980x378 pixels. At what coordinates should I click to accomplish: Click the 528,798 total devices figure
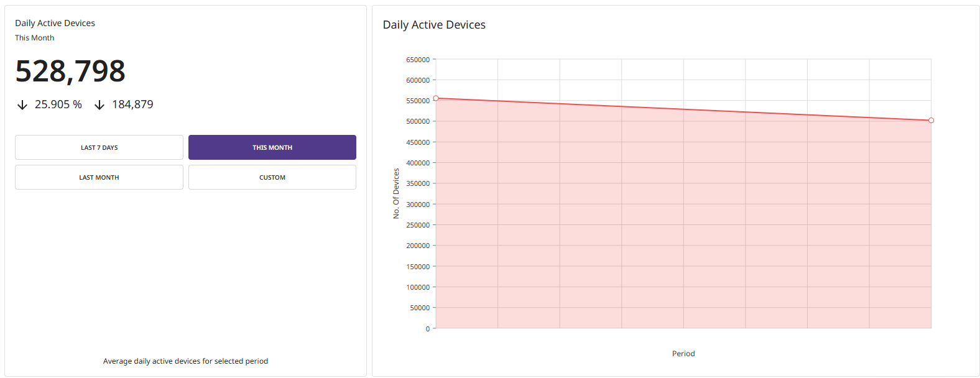pos(70,71)
